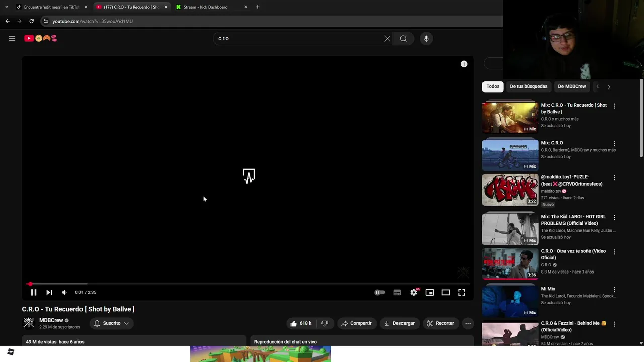The width and height of the screenshot is (644, 362).
Task: Open the YouTube guide hamburger menu
Action: (12, 38)
